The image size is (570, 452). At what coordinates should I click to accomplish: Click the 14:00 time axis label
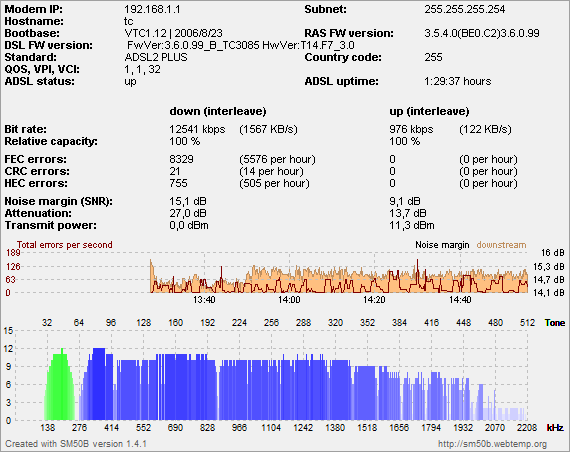pos(289,300)
